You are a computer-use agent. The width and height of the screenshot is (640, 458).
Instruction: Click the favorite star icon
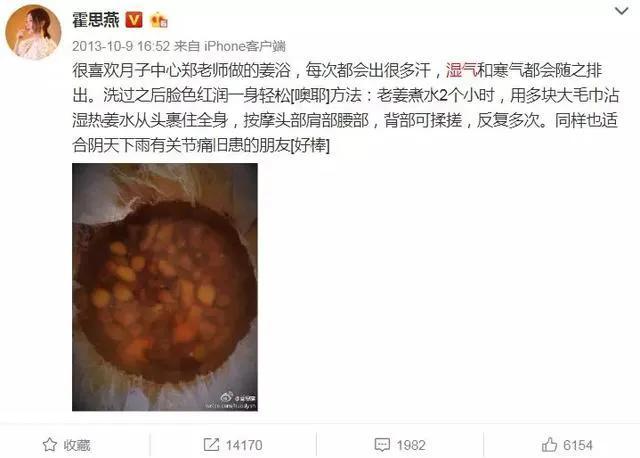pyautogui.click(x=50, y=445)
